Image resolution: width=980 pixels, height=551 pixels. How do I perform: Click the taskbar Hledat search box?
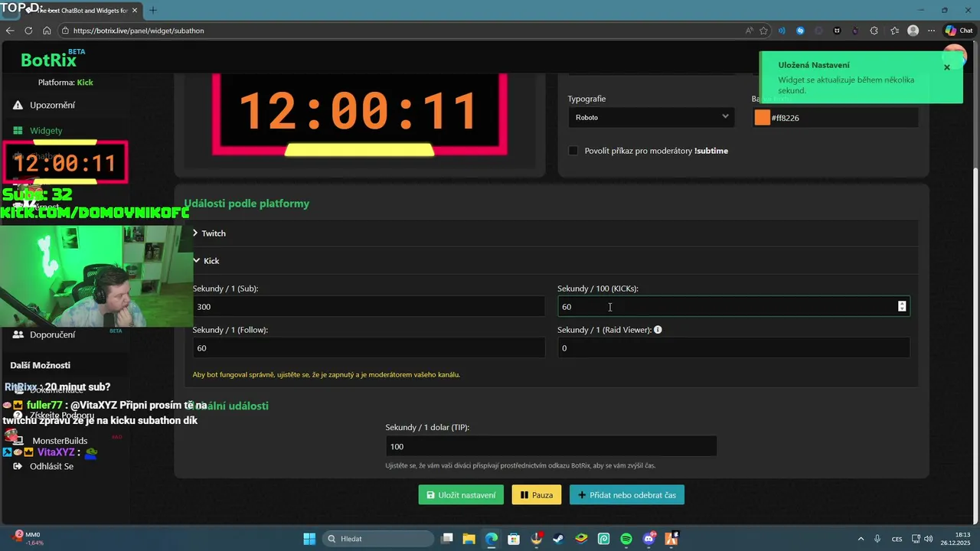point(378,539)
